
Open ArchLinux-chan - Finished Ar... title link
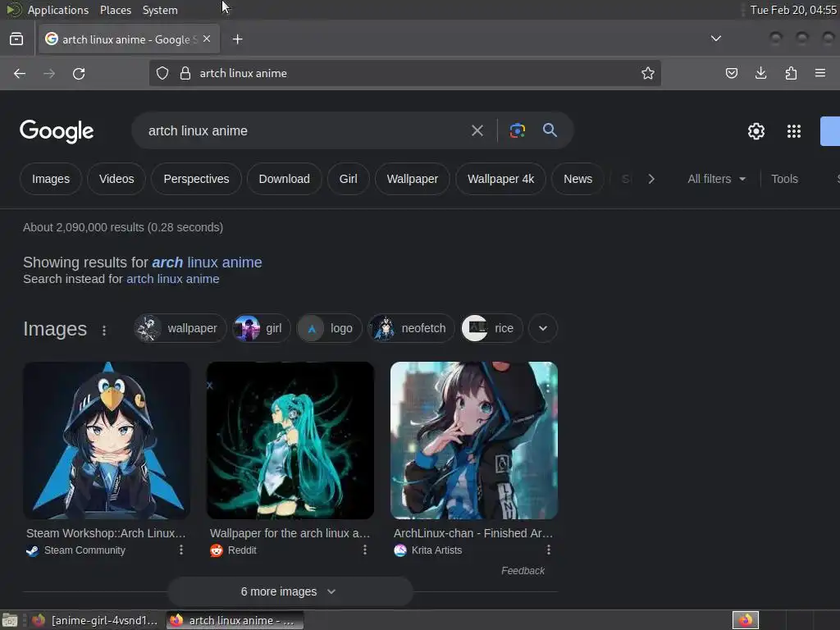pyautogui.click(x=473, y=533)
